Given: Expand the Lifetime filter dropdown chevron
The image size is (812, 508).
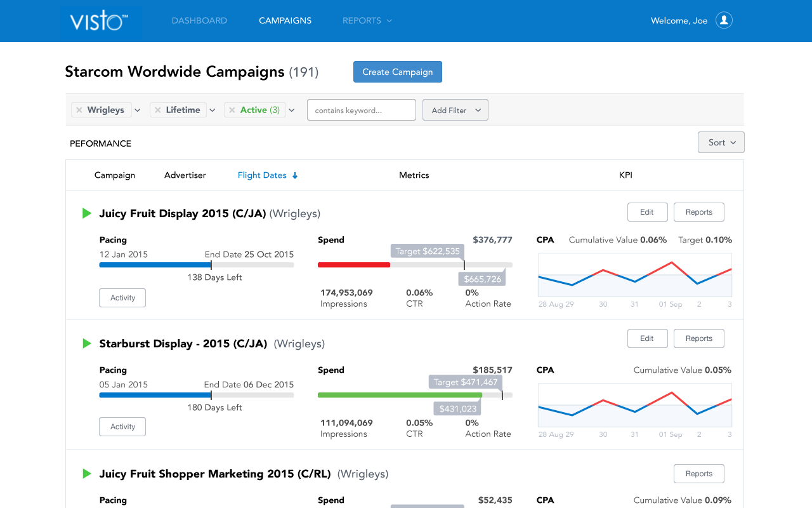Looking at the screenshot, I should 213,110.
